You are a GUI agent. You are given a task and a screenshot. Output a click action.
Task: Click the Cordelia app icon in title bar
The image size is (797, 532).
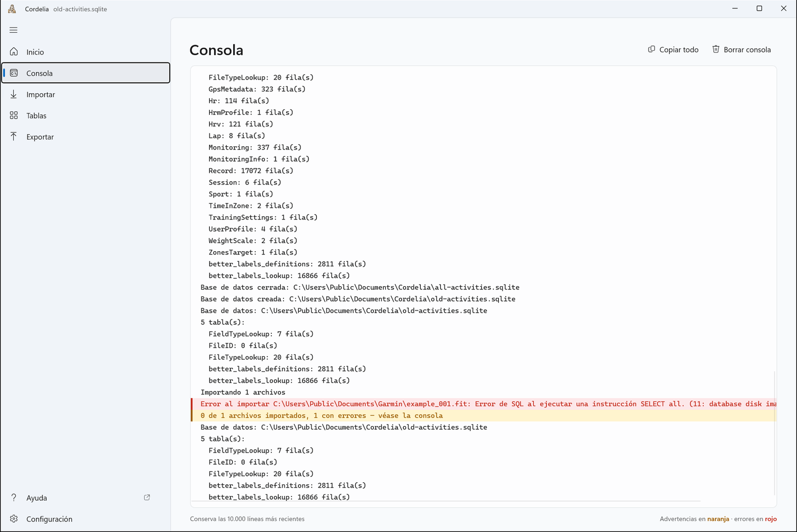(x=12, y=9)
